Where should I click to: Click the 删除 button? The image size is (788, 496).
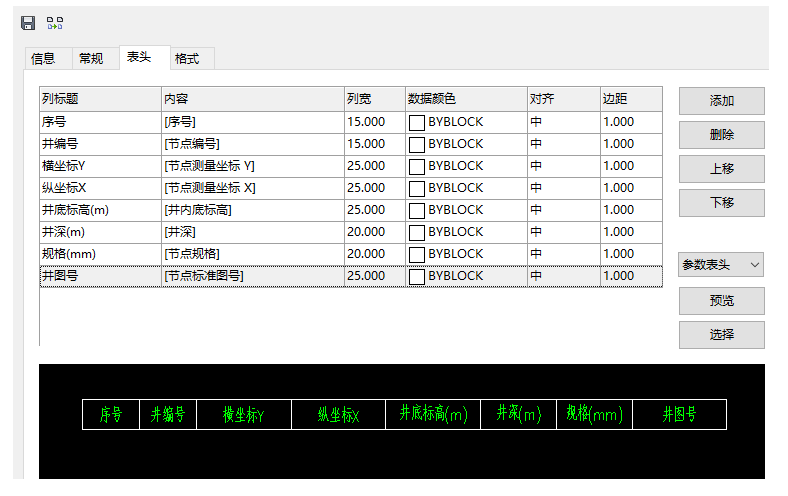point(721,135)
